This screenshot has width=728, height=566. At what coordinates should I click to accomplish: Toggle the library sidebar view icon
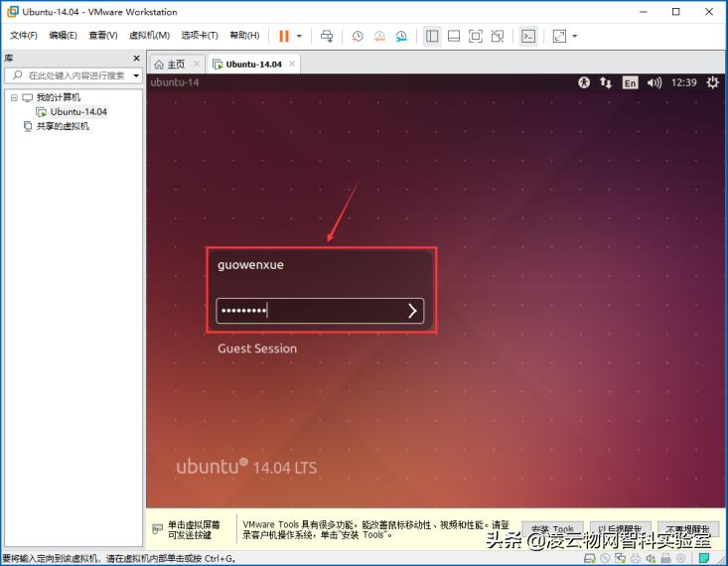(432, 36)
